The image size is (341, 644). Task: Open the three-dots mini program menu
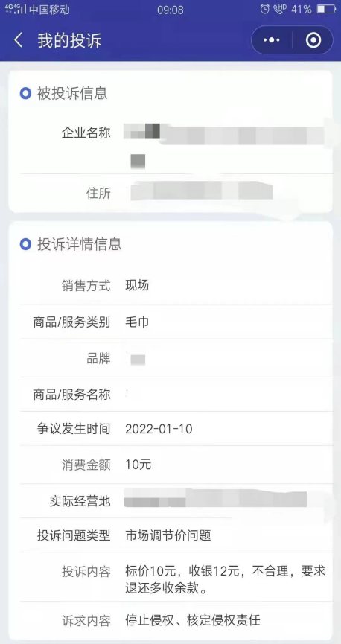[271, 40]
